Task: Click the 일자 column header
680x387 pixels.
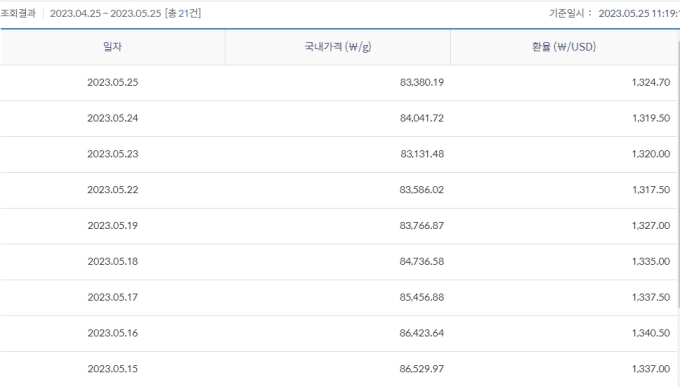Action: pos(112,47)
